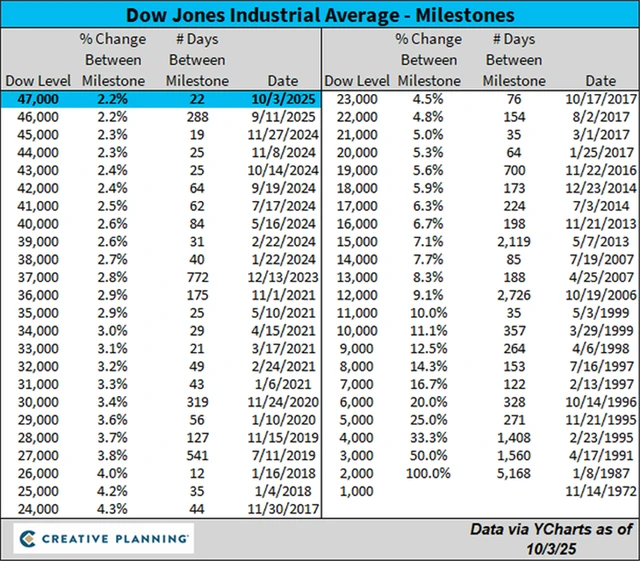Click the 20,000 Dow level cell
The height and width of the screenshot is (561, 640).
click(356, 153)
